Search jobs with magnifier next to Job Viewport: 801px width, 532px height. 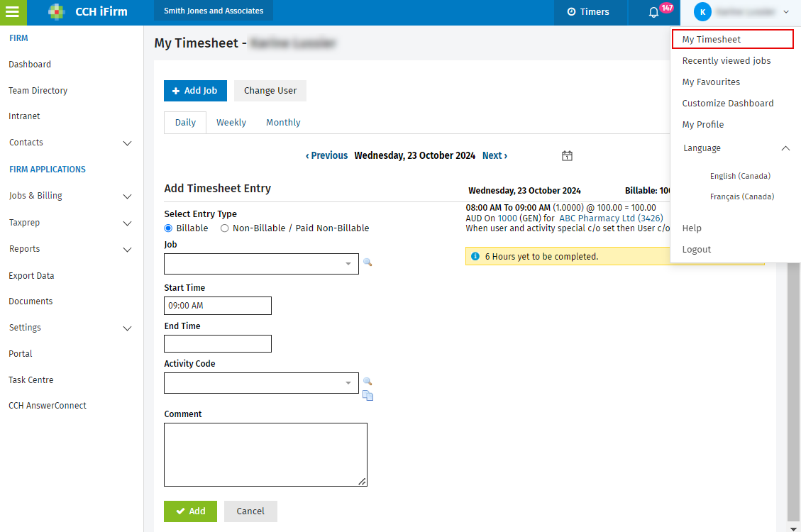coord(368,262)
